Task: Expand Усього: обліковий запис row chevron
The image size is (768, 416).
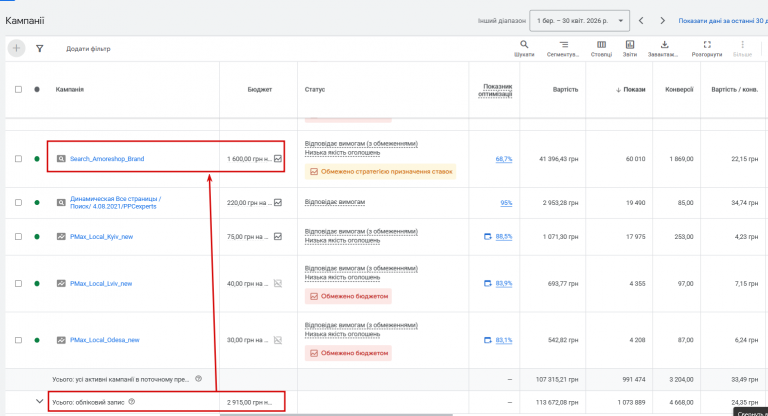Action: click(x=40, y=402)
